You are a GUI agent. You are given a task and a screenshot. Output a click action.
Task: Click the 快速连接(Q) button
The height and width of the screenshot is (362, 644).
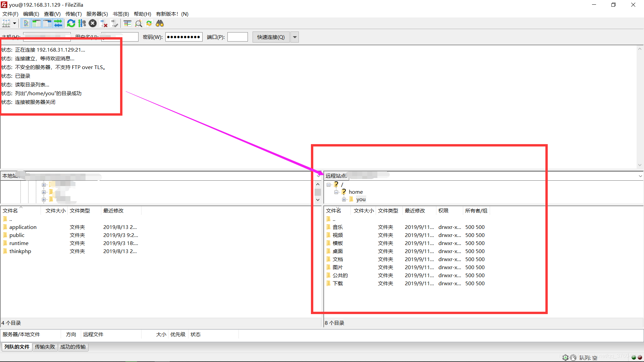click(x=271, y=37)
